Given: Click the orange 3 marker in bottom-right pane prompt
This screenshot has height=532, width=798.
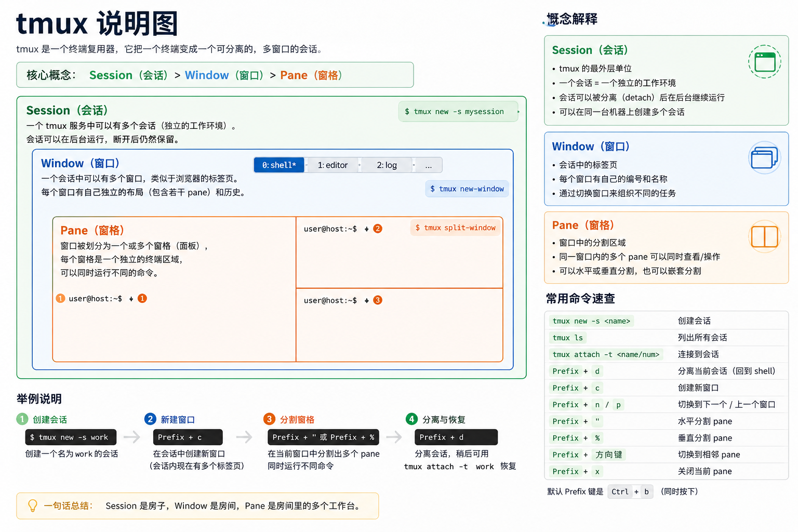Looking at the screenshot, I should (378, 300).
